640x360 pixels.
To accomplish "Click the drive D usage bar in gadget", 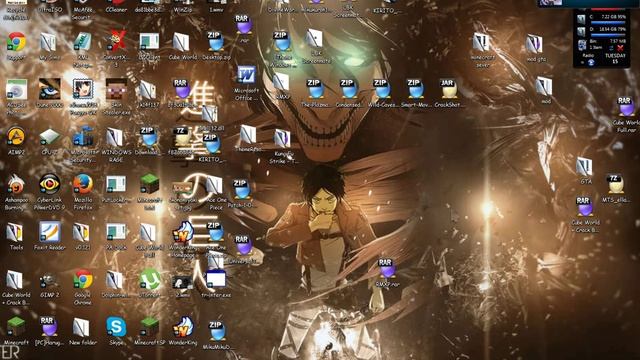I will pyautogui.click(x=607, y=35).
